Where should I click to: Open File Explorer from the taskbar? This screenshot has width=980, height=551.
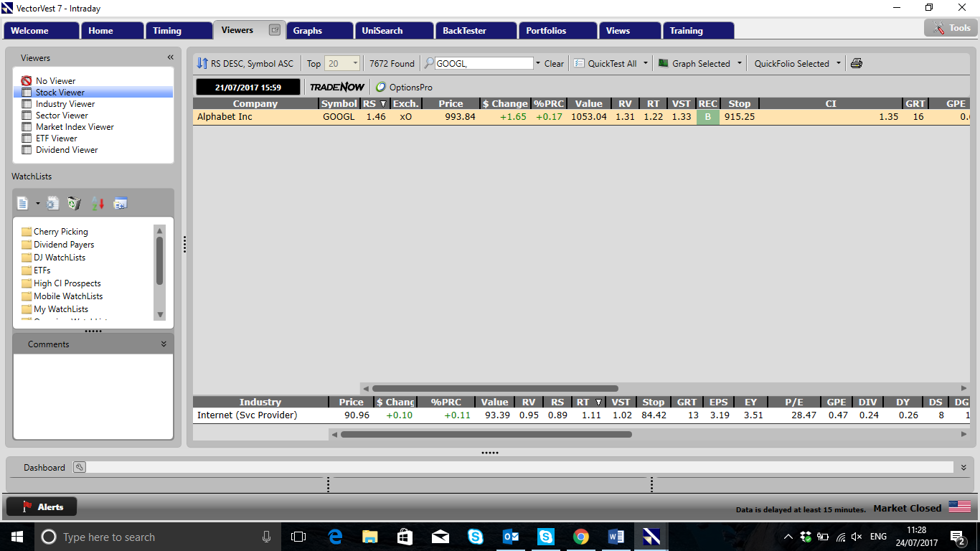click(370, 536)
